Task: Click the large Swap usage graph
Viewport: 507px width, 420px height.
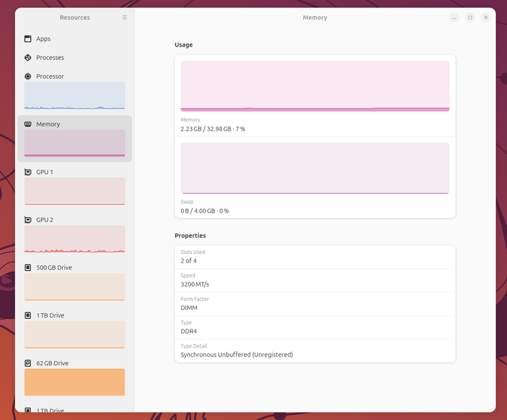Action: pyautogui.click(x=315, y=168)
